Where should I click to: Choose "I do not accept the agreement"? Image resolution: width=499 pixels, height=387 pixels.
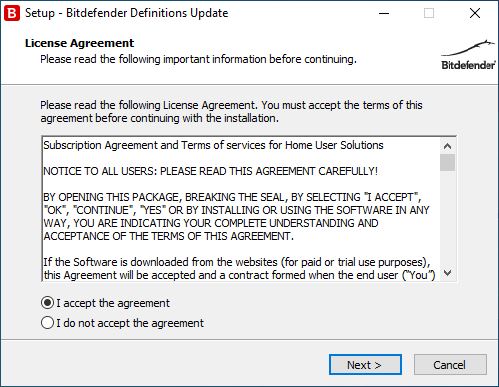(x=47, y=323)
